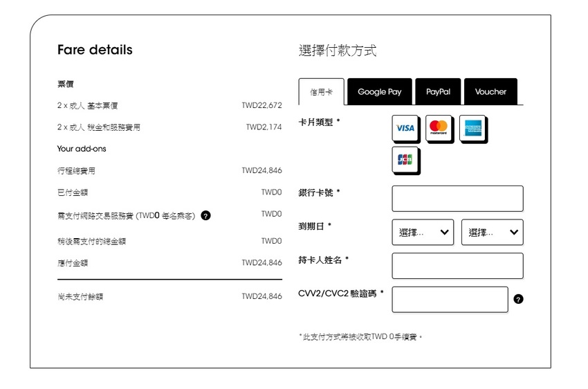Choose the Mastercard card type icon

(439, 128)
